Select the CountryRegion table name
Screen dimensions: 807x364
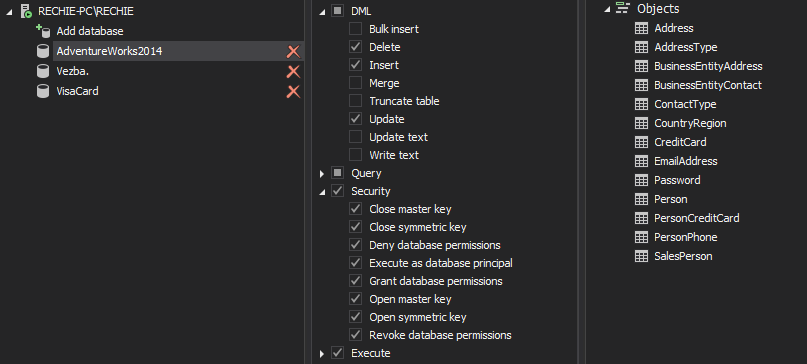(690, 124)
